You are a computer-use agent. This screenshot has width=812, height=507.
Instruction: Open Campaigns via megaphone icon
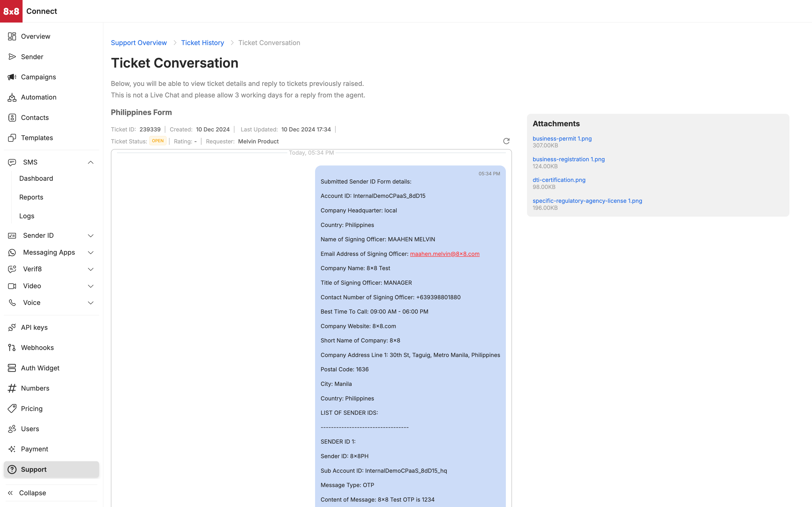pyautogui.click(x=12, y=77)
